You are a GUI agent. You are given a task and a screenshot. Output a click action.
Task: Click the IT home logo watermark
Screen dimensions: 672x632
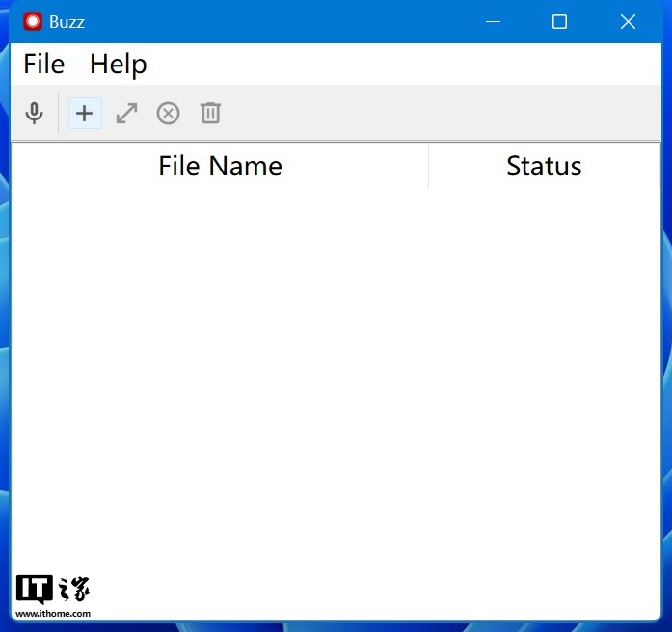(53, 590)
